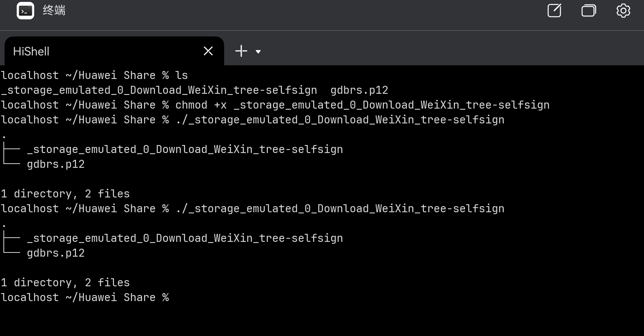This screenshot has width=644, height=336.
Task: Click selfsign filename in ls output line
Action: coord(159,90)
